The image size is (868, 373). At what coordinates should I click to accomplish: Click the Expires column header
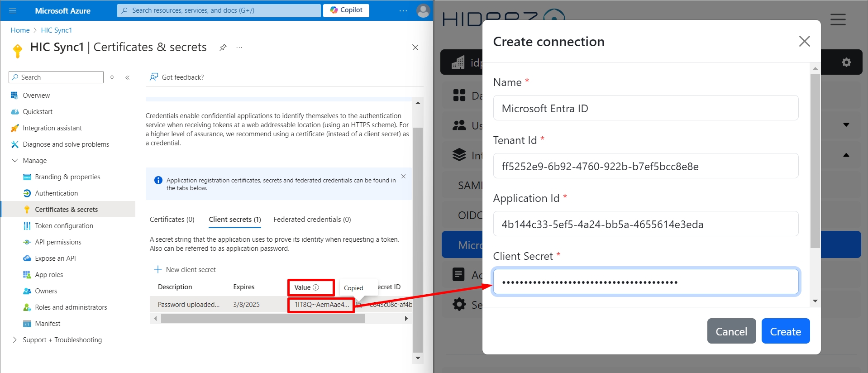pos(244,287)
